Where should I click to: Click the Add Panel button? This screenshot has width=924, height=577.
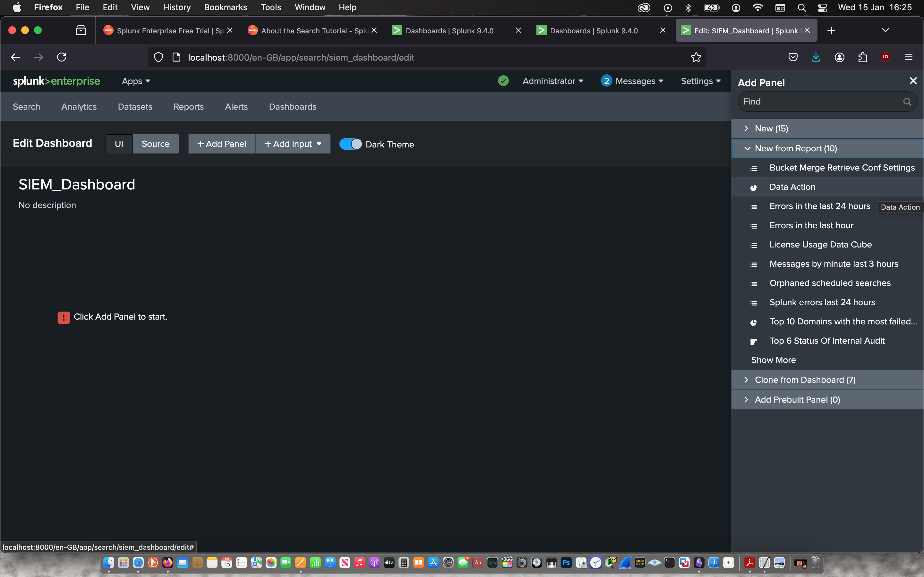(x=221, y=144)
